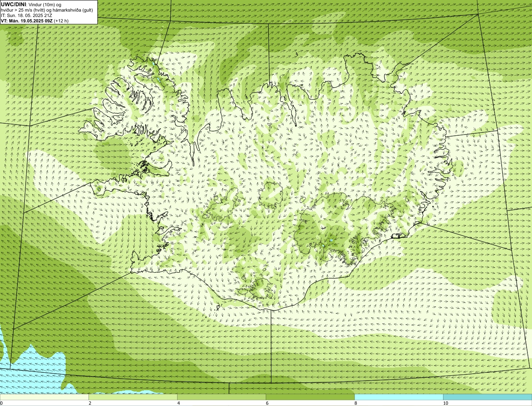The height and width of the screenshot is (406, 532).
Task: Click the 'UWC/DINI: Vindur (10m) og' title line
Action: pos(31,5)
